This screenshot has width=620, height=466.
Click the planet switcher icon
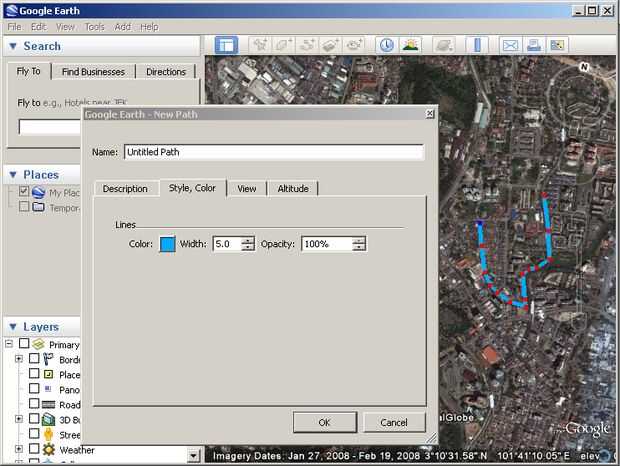click(445, 45)
